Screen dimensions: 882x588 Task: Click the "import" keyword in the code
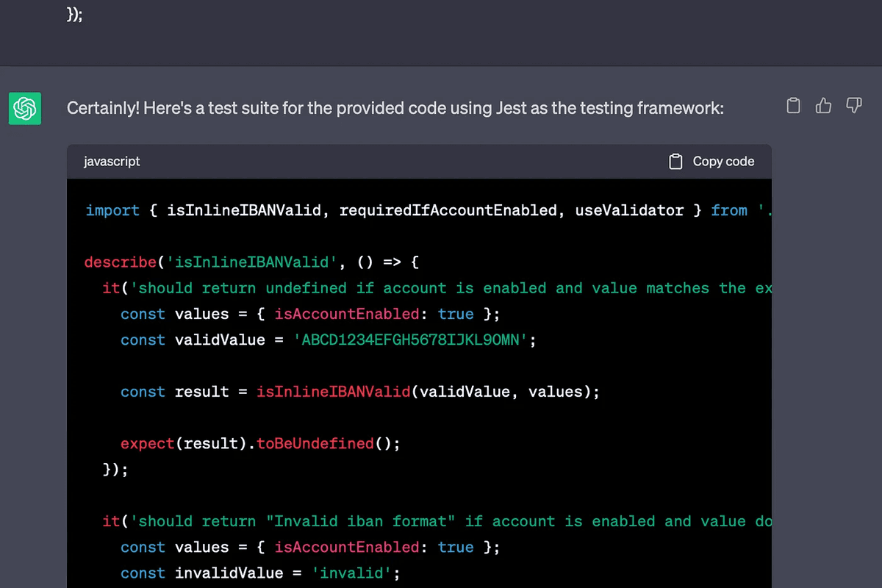pos(112,210)
